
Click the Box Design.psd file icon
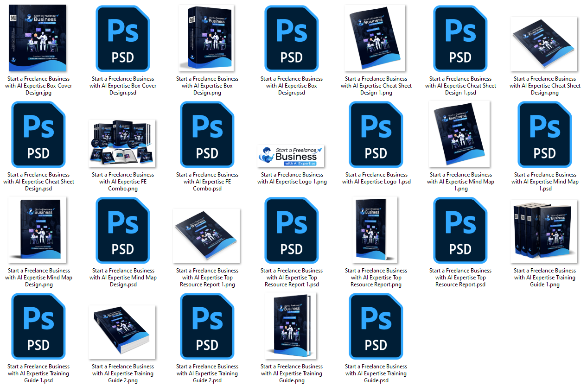[292, 38]
